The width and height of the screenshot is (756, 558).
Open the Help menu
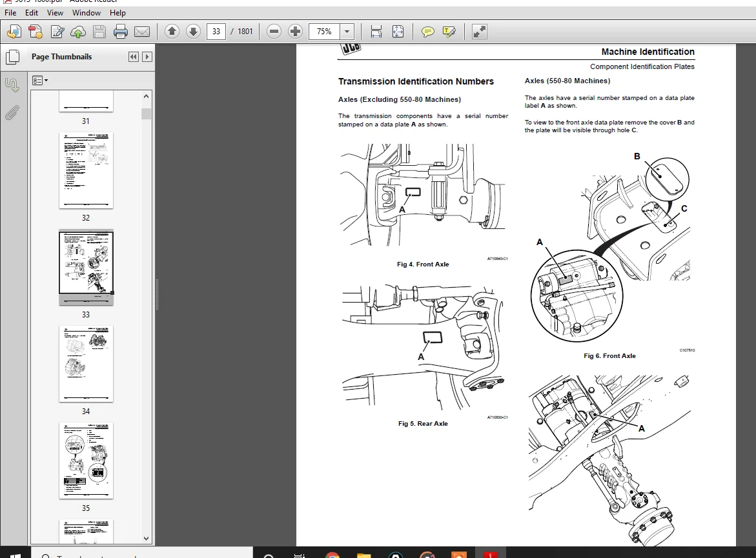coord(117,12)
